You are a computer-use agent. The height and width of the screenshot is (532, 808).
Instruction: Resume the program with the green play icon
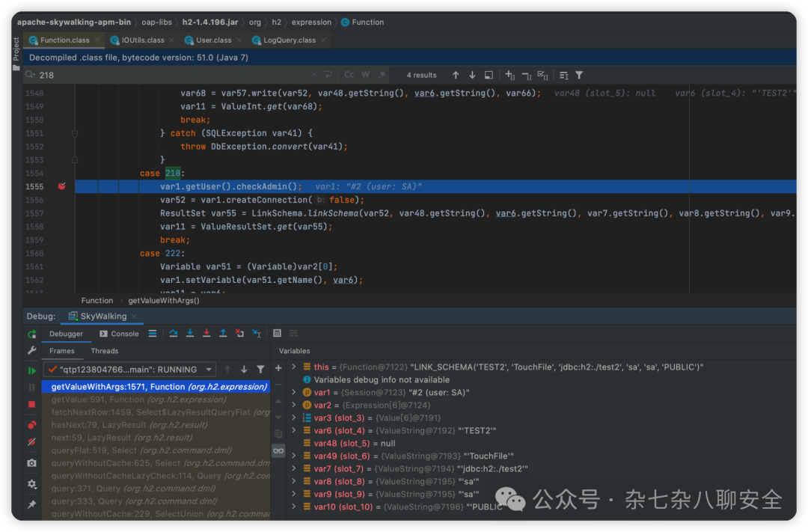32,370
